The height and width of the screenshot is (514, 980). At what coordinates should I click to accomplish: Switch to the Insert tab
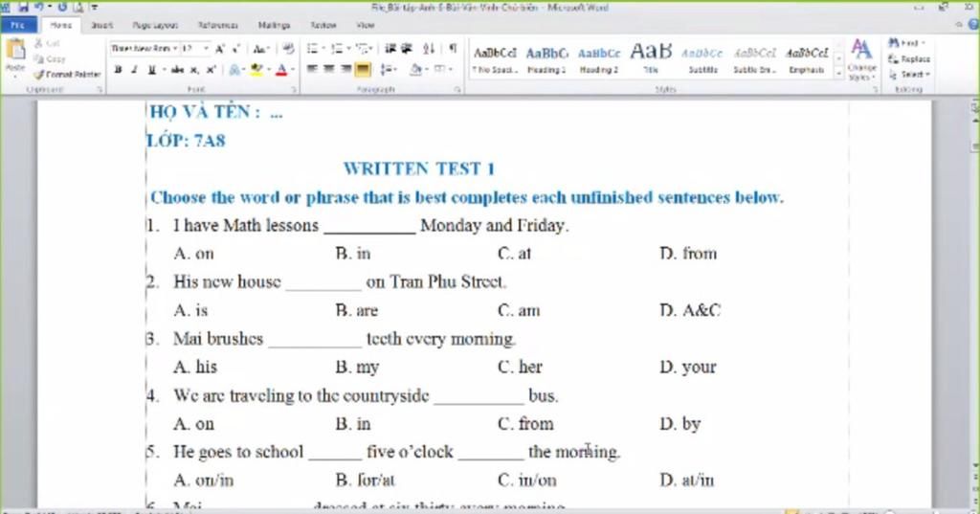[101, 25]
